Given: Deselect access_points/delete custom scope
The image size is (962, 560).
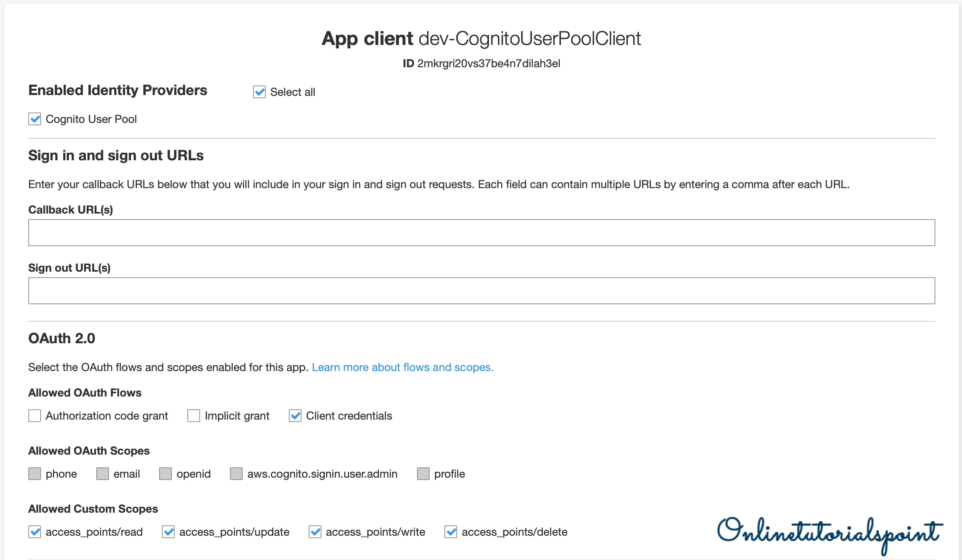Looking at the screenshot, I should [x=451, y=532].
